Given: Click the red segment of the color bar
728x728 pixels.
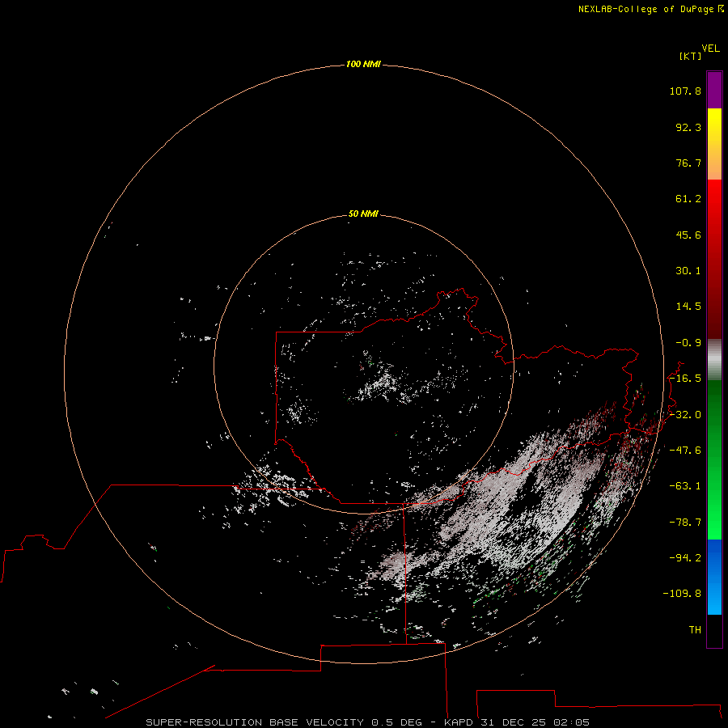Looking at the screenshot, I should 714,259.
